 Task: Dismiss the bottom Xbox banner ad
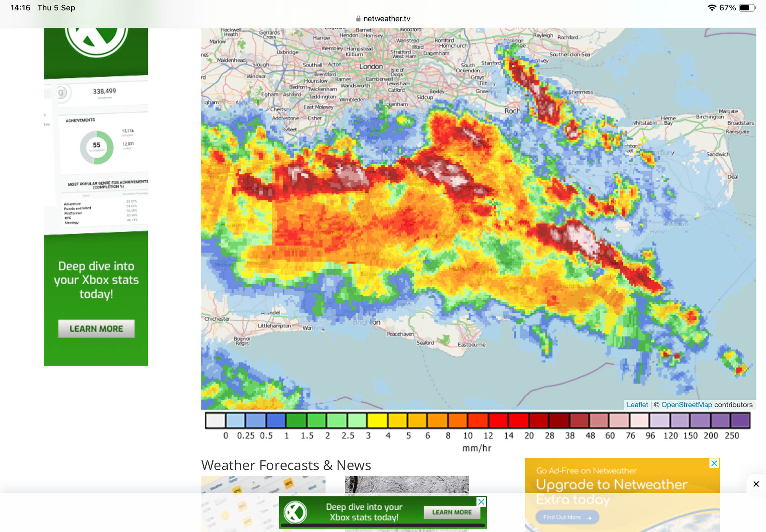(x=482, y=502)
